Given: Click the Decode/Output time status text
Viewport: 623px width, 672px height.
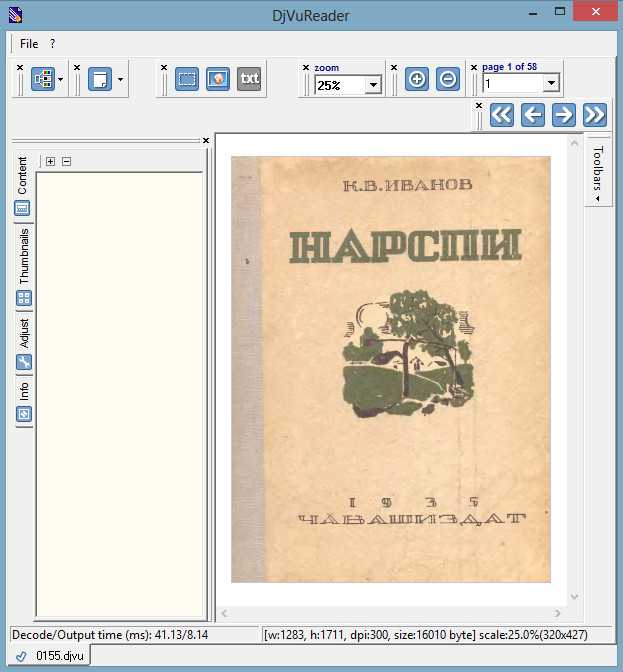Looking at the screenshot, I should pos(110,635).
